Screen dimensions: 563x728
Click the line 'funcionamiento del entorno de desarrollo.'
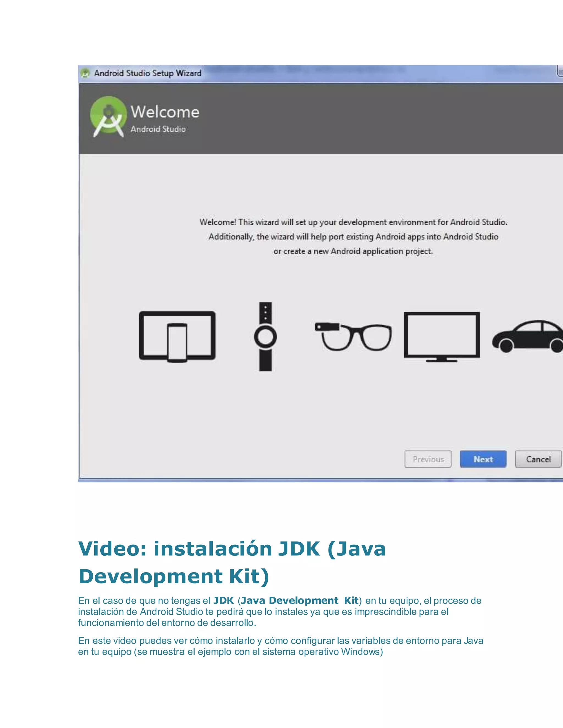point(167,623)
